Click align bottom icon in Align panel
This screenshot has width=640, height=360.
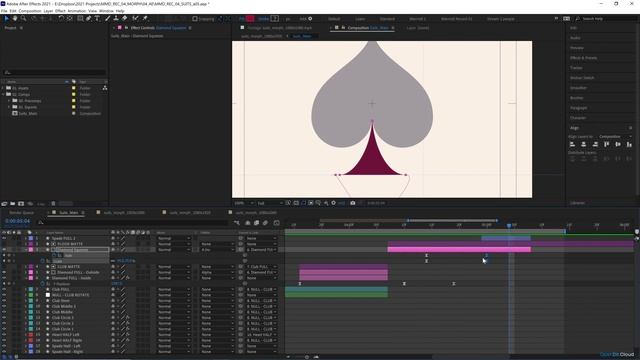(x=629, y=144)
